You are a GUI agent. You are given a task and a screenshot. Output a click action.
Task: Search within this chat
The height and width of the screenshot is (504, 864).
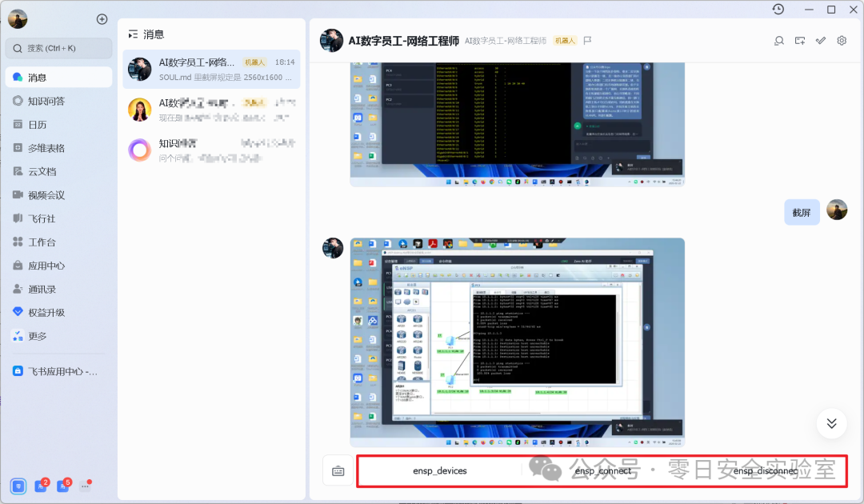(778, 41)
